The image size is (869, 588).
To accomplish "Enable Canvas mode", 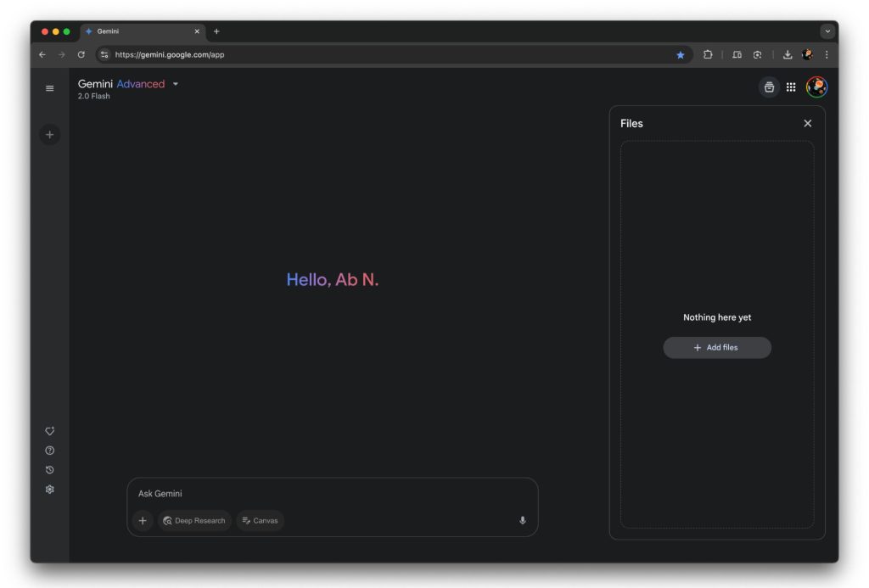I will [260, 520].
